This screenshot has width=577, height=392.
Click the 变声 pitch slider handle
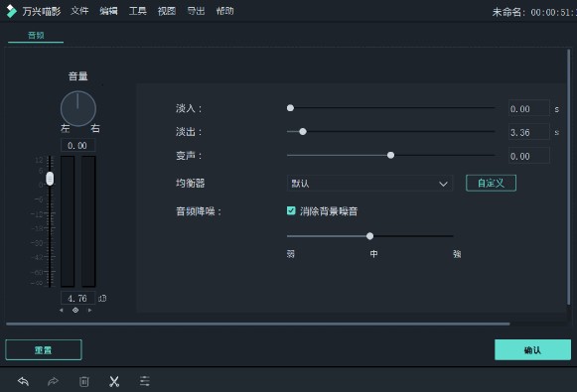391,155
